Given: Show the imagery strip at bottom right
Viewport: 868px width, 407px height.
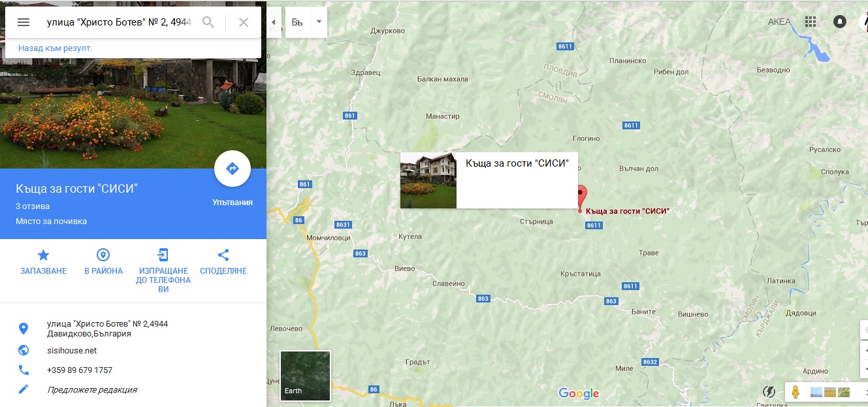Looking at the screenshot, I should tap(828, 392).
